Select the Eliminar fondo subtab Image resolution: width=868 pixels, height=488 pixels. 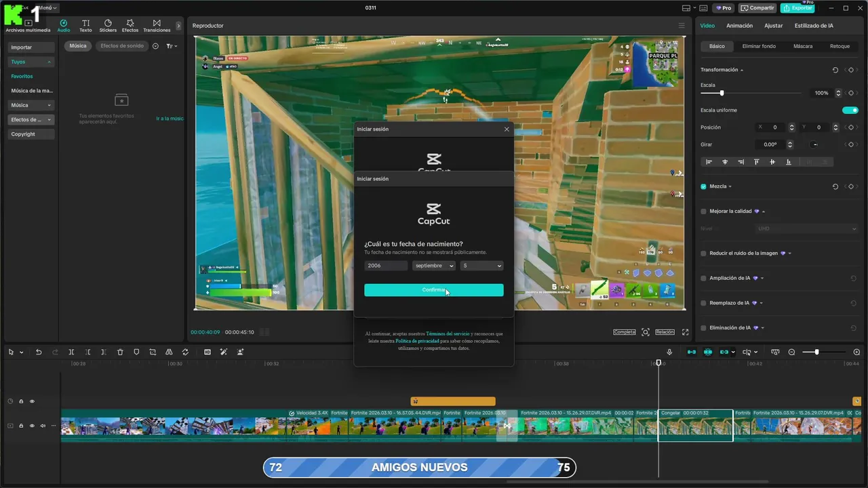coord(759,46)
